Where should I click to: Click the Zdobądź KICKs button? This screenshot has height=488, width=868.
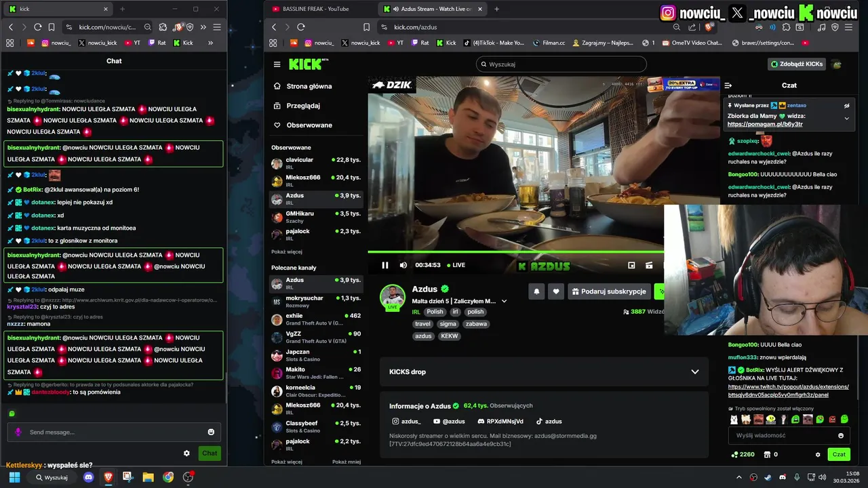tap(797, 64)
